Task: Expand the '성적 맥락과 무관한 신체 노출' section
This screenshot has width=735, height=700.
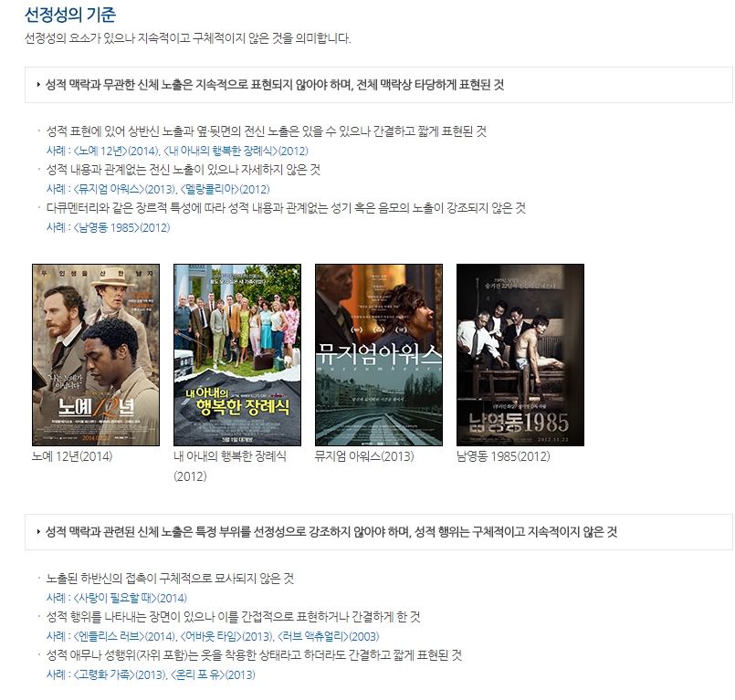Action: click(x=274, y=85)
